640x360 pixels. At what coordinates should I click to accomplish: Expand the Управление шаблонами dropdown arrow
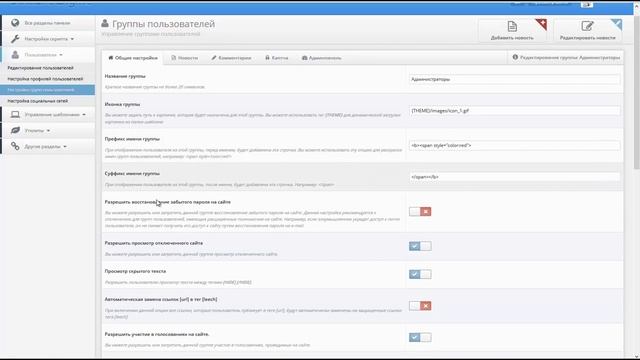(84, 115)
